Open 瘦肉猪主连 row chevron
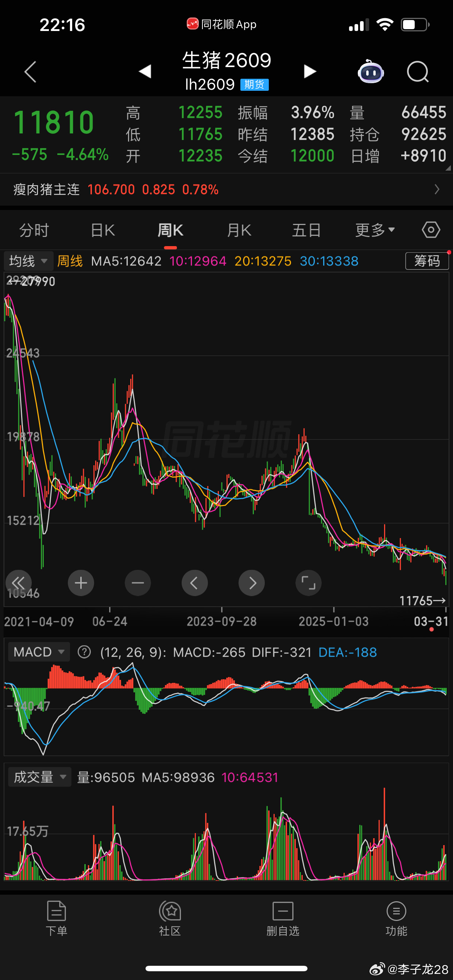The image size is (453, 980). pos(437,189)
